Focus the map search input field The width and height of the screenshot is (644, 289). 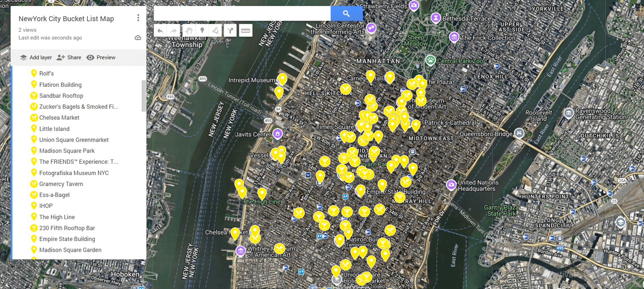[x=242, y=13]
